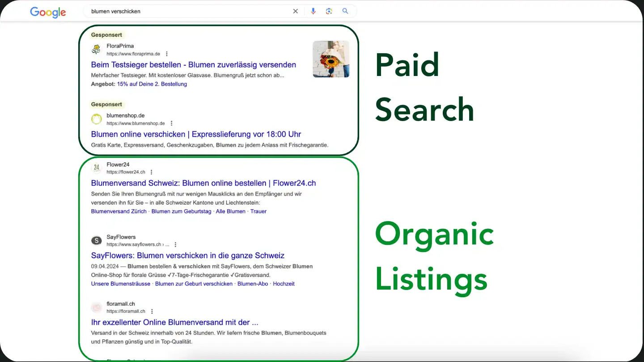The height and width of the screenshot is (362, 644).
Task: Clear the search query with X icon
Action: (x=295, y=11)
